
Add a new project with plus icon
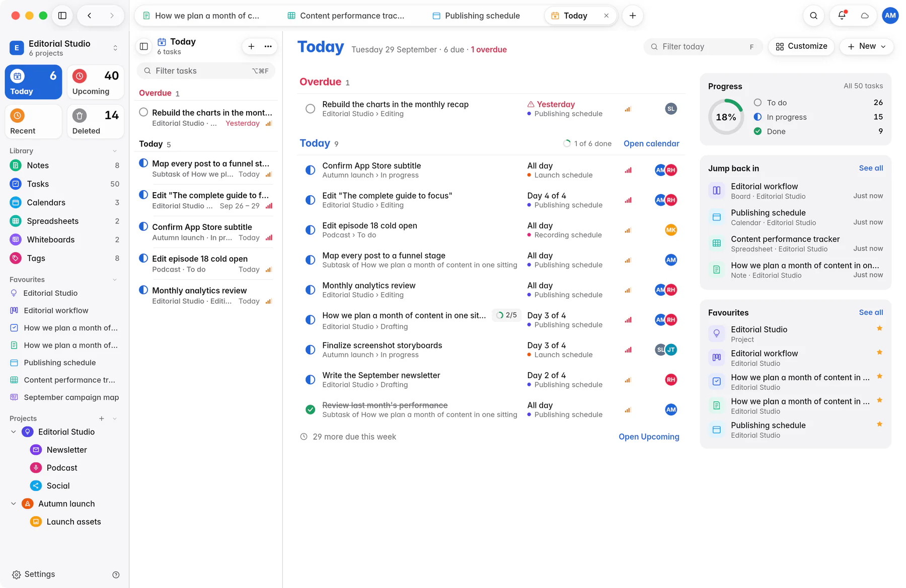coord(102,418)
